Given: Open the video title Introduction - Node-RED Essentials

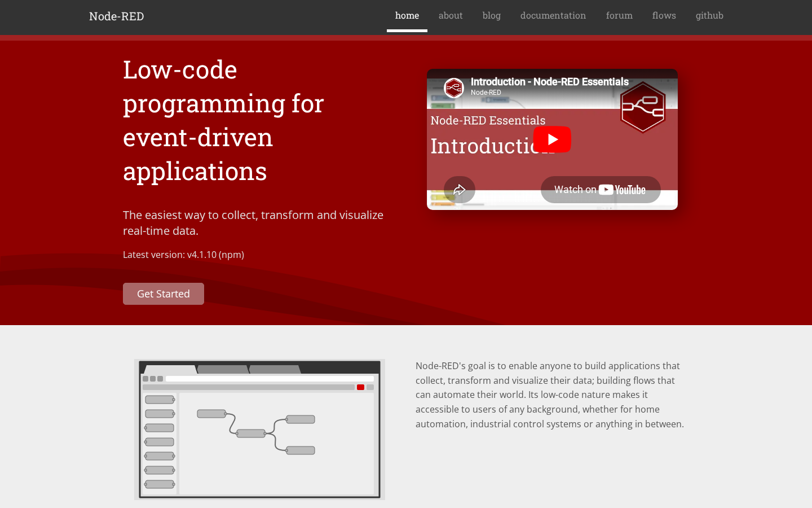Looking at the screenshot, I should [550, 82].
